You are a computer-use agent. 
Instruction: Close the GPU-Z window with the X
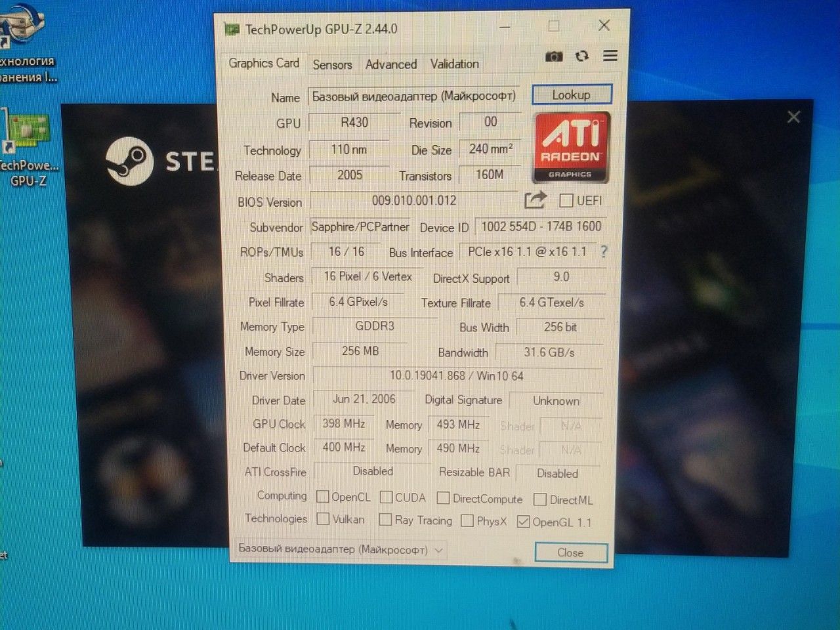point(604,26)
